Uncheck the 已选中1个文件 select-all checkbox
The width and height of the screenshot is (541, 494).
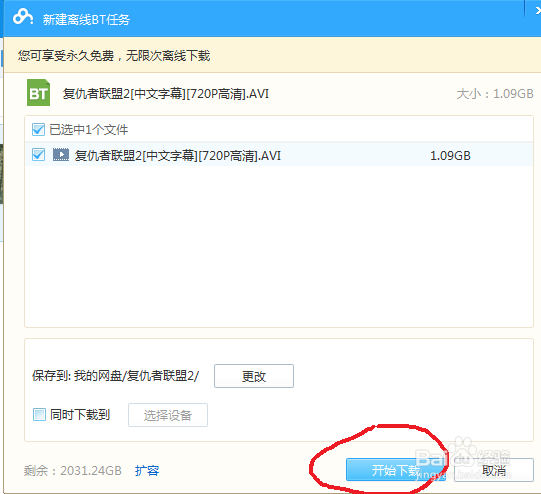pos(38,130)
